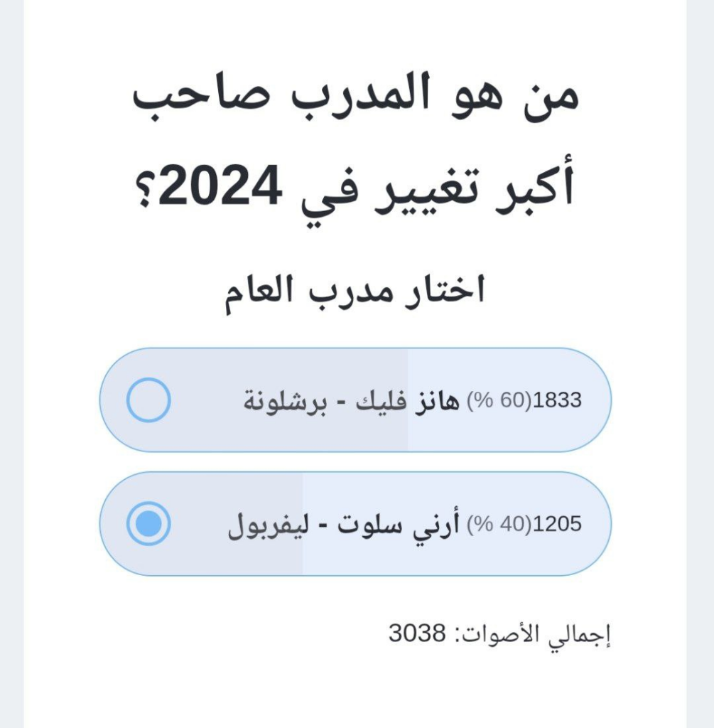Click the 1205 vote count
Viewport: 714px width, 728px height.
point(556,525)
